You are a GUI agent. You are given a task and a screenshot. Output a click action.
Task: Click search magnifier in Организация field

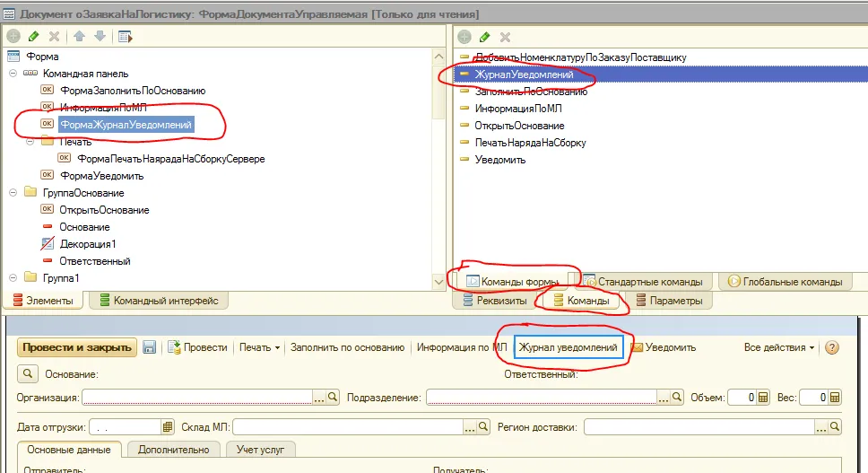click(332, 397)
